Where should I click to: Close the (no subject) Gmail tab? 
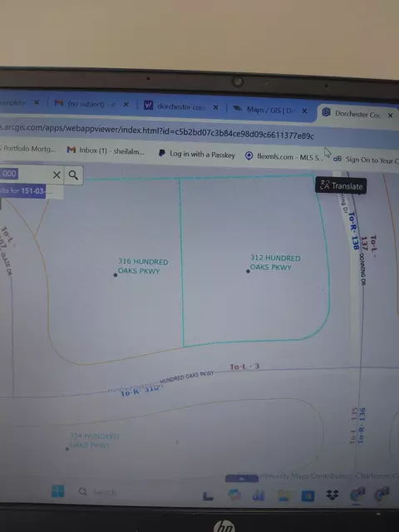click(126, 105)
